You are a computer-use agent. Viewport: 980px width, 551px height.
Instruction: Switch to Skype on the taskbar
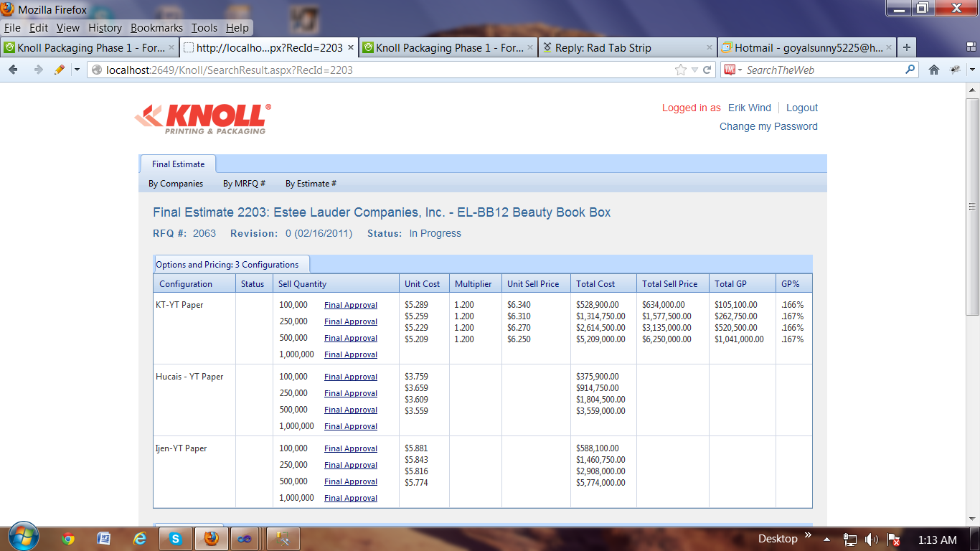tap(175, 538)
